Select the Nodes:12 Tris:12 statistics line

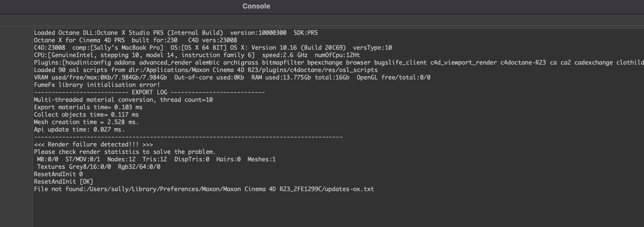[156, 159]
